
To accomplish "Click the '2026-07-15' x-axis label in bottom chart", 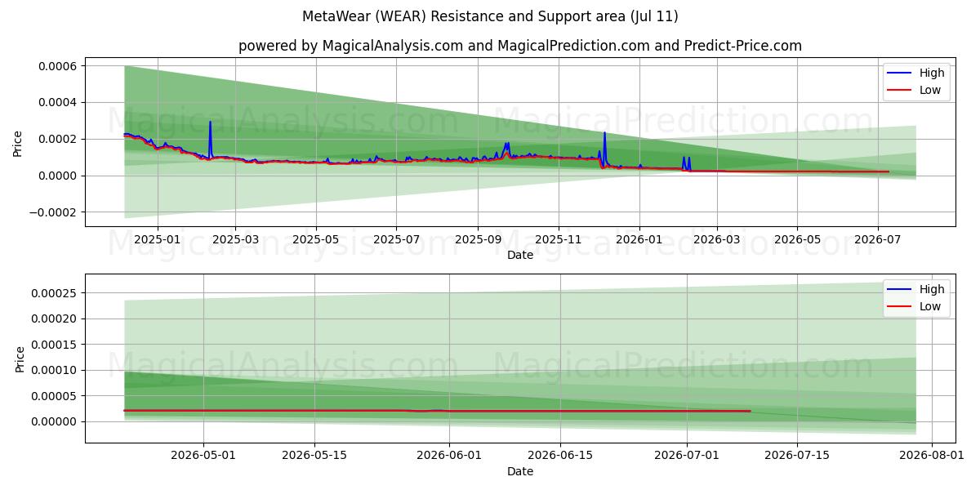I will (798, 457).
